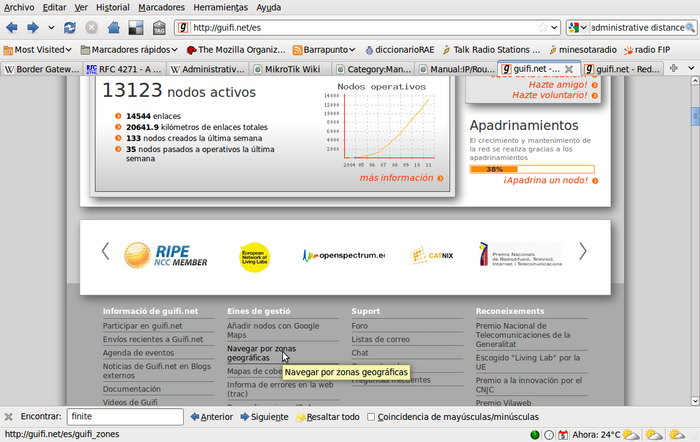This screenshot has height=442, width=700.
Task: Expand the Barrapunto feed bookmark
Action: (324, 50)
